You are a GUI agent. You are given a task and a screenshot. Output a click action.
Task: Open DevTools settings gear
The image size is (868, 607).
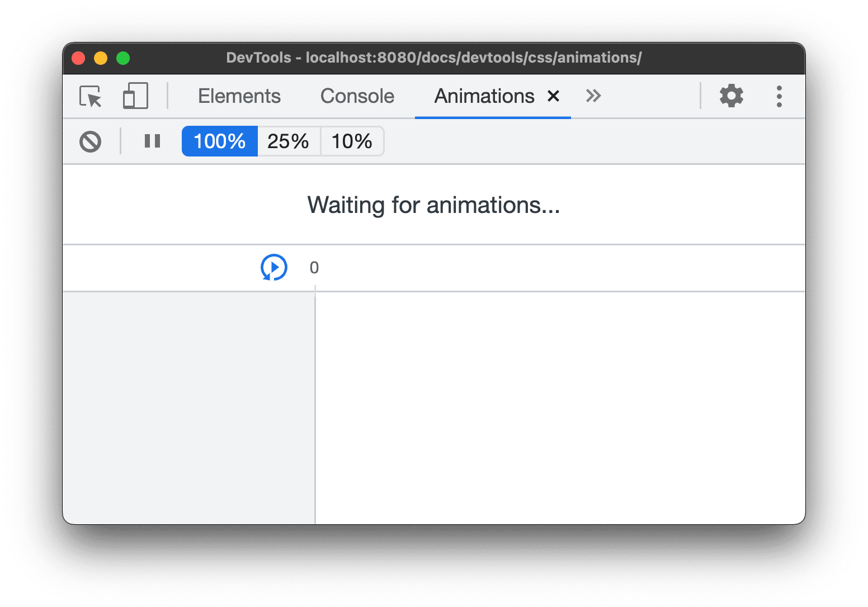(732, 96)
